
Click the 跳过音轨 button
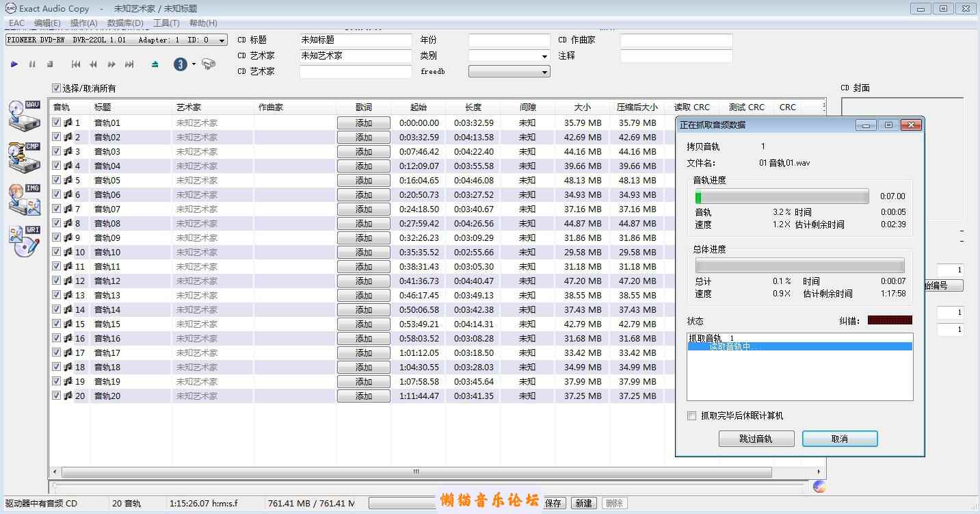coord(756,439)
